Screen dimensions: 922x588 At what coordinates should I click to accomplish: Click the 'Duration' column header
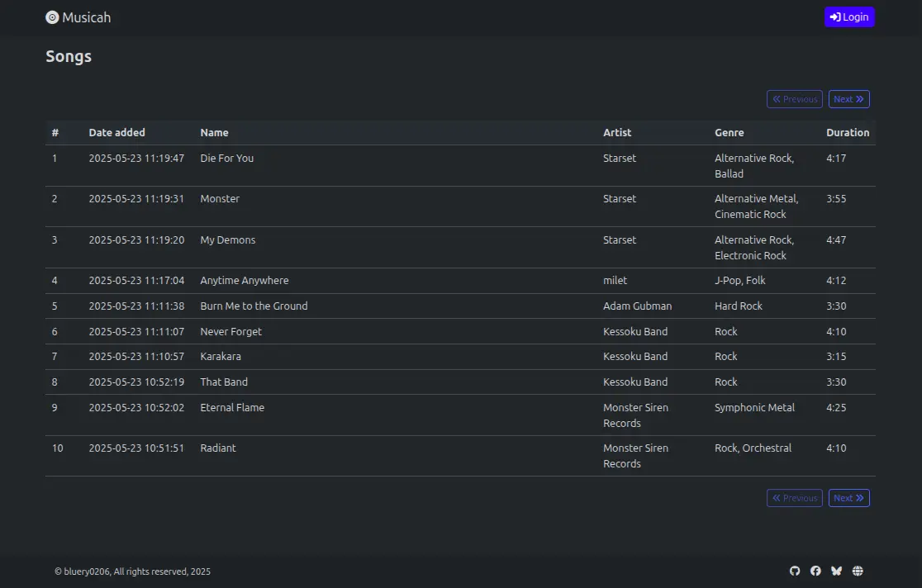click(x=848, y=132)
